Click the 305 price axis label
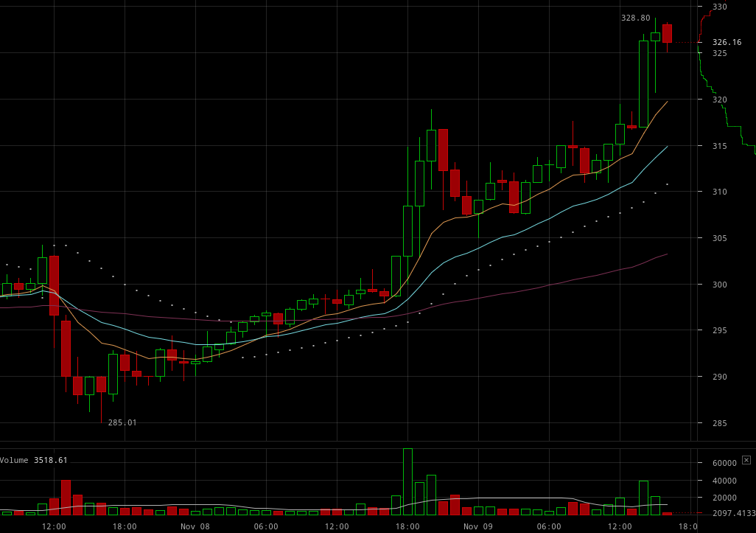 719,238
